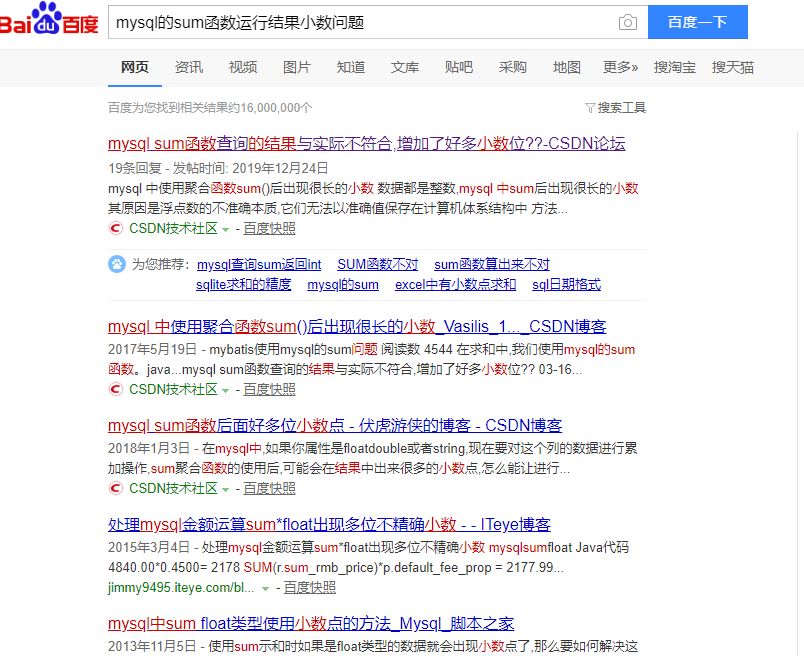Expand dropdown arrow under 伏虎游侠 result source
Image resolution: width=804 pixels, height=656 pixels.
[225, 490]
